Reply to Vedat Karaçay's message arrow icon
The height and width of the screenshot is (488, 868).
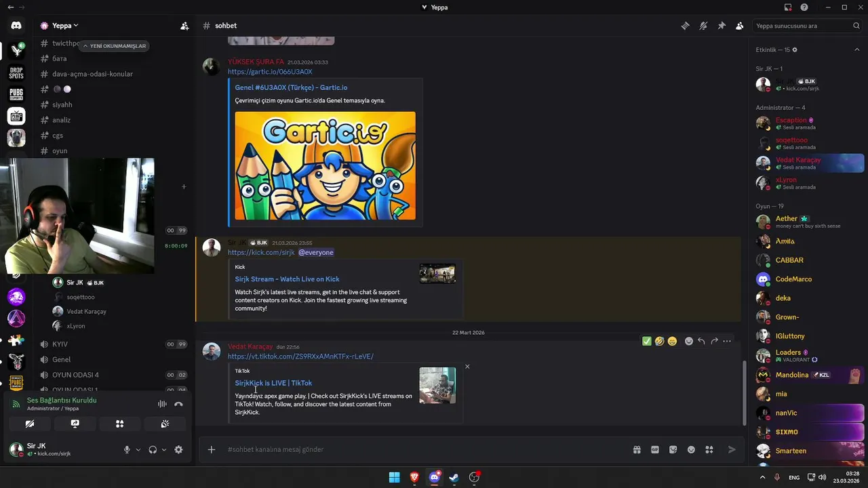(x=701, y=341)
